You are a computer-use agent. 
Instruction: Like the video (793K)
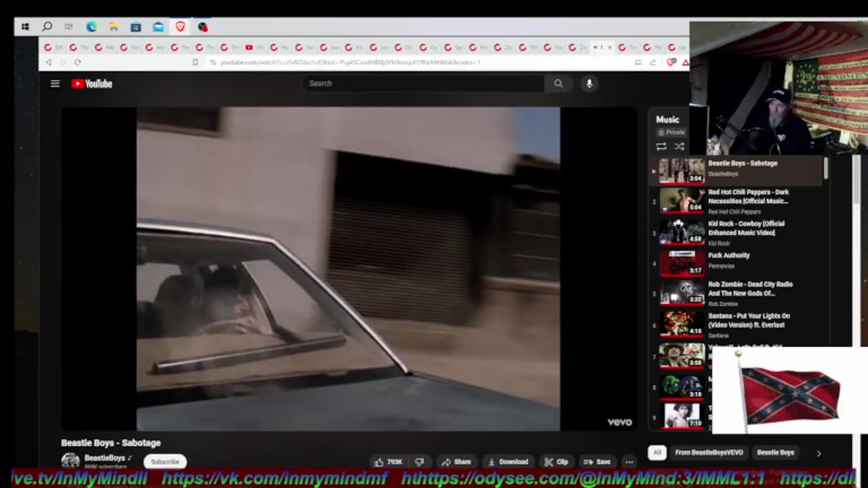(x=389, y=462)
